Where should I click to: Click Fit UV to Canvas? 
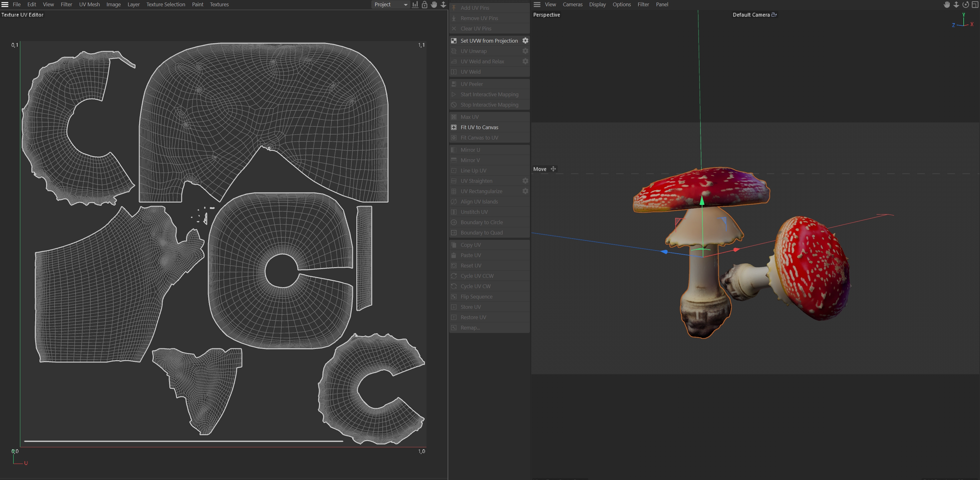pyautogui.click(x=479, y=127)
